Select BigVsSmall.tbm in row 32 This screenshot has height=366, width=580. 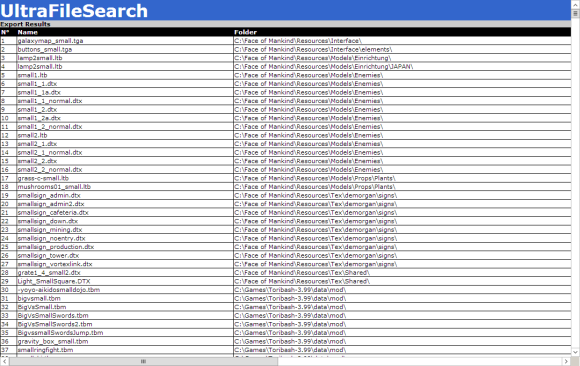pos(42,307)
